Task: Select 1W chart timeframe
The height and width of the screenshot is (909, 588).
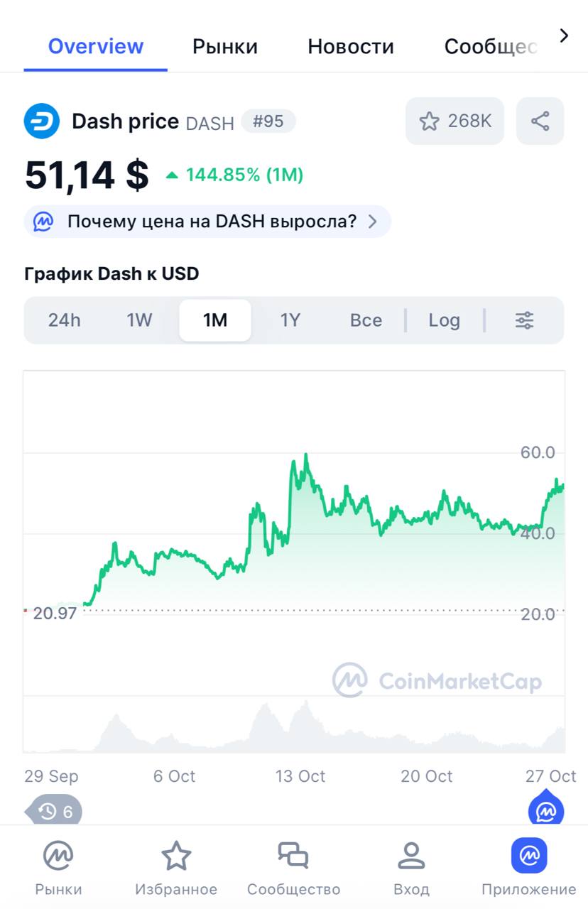Action: click(139, 320)
